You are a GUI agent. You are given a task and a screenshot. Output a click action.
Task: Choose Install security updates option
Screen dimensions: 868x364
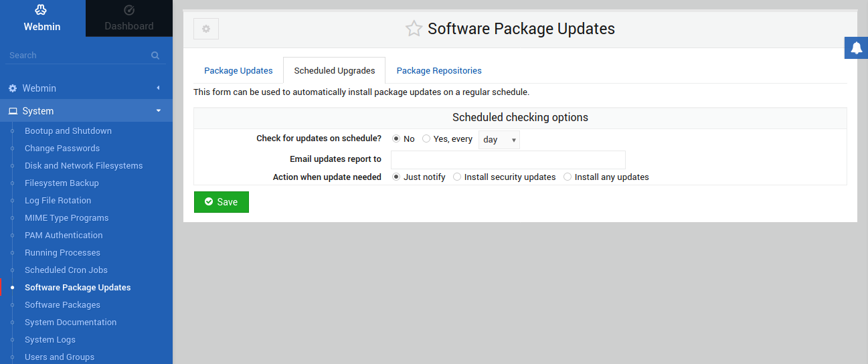tap(457, 177)
